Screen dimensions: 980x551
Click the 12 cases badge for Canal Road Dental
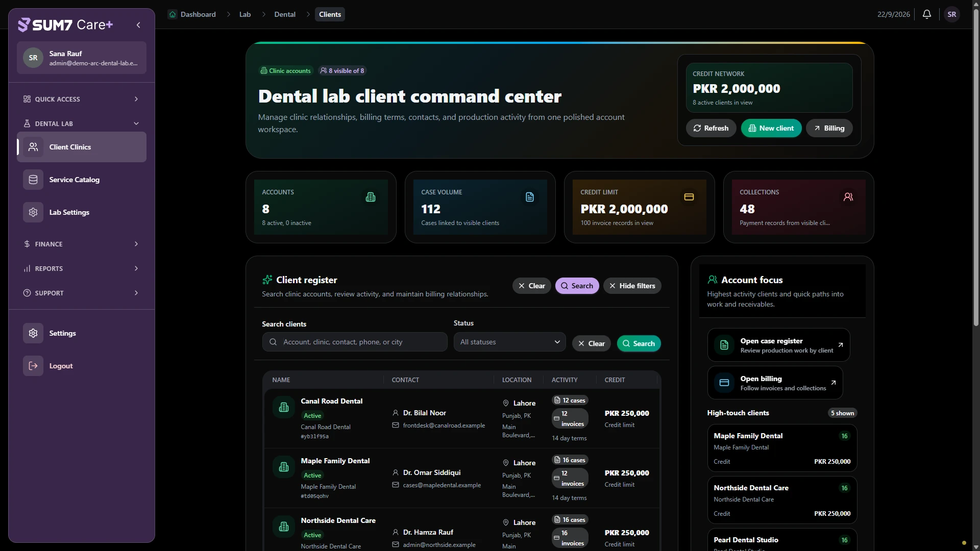[x=570, y=400]
